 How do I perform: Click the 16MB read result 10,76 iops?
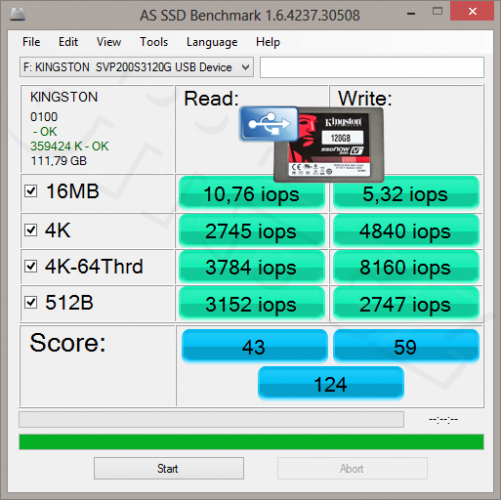pyautogui.click(x=252, y=194)
